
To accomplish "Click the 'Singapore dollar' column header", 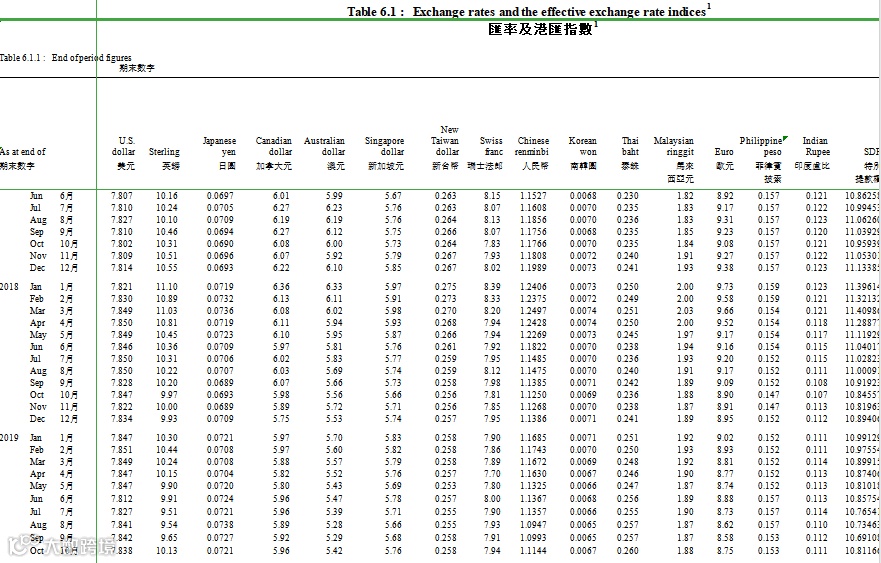I will pyautogui.click(x=384, y=146).
